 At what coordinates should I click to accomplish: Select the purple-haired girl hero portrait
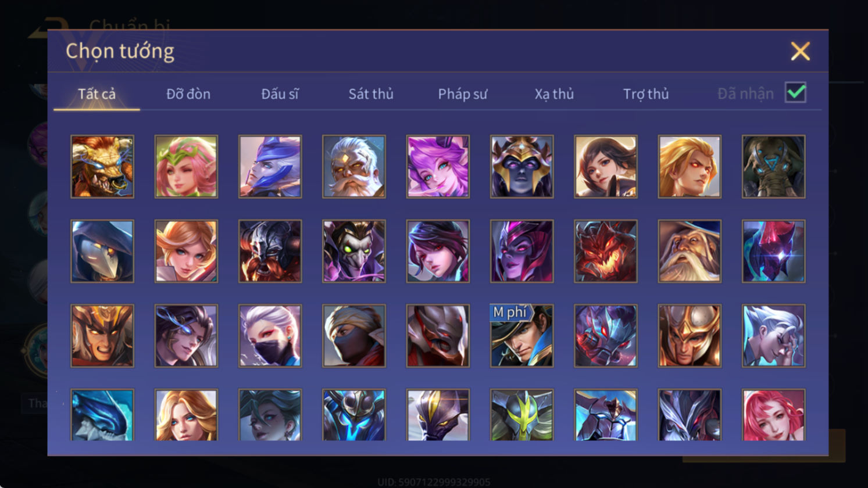(x=438, y=167)
